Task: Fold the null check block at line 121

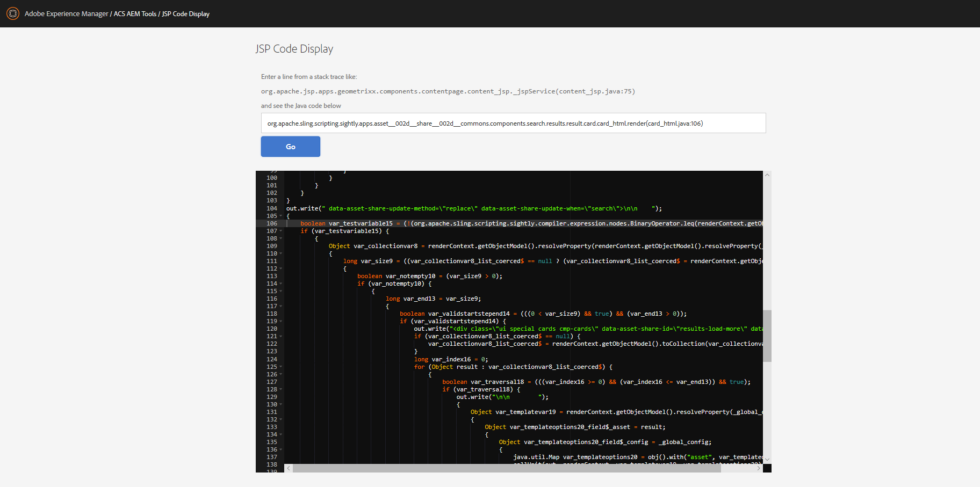Action: click(x=280, y=336)
